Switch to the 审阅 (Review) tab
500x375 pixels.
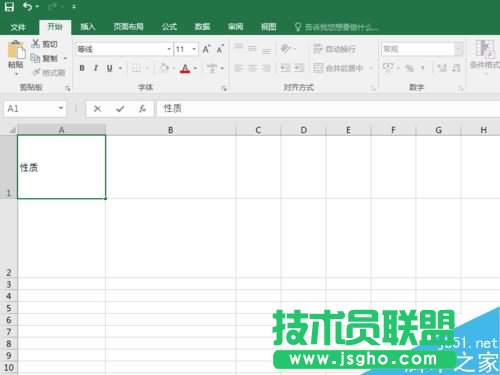pos(235,27)
